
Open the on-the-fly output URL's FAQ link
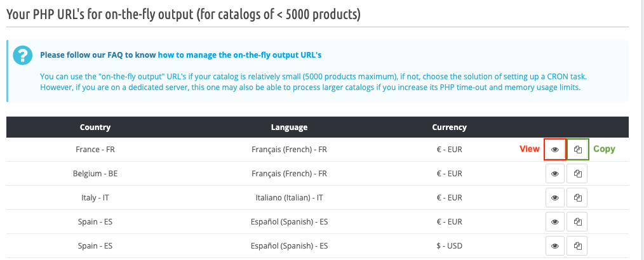[239, 55]
